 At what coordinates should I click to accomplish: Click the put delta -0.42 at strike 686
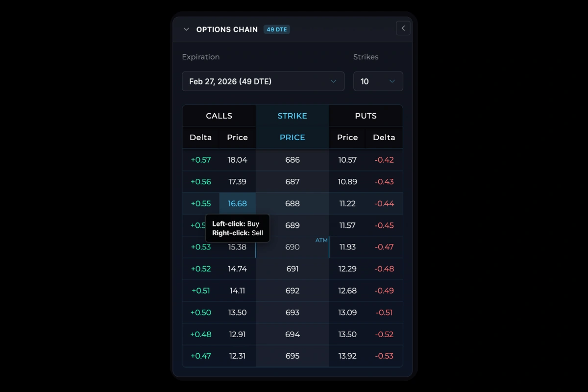384,160
